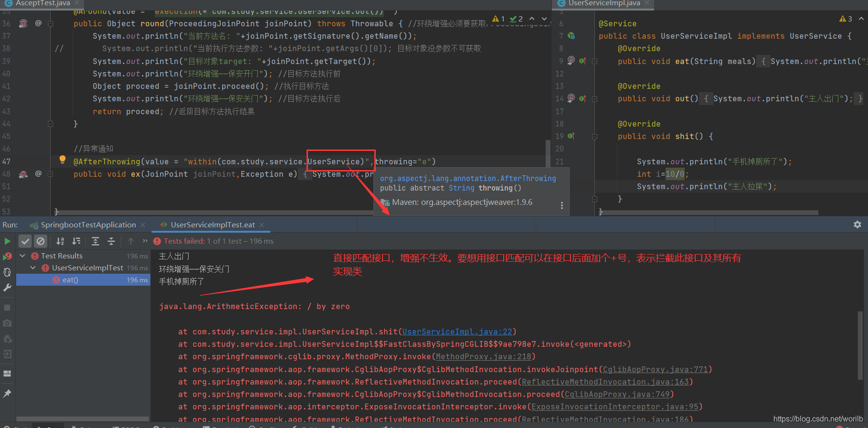Collapse the UserServiceImplTest tree node
The width and height of the screenshot is (868, 428).
click(x=33, y=268)
